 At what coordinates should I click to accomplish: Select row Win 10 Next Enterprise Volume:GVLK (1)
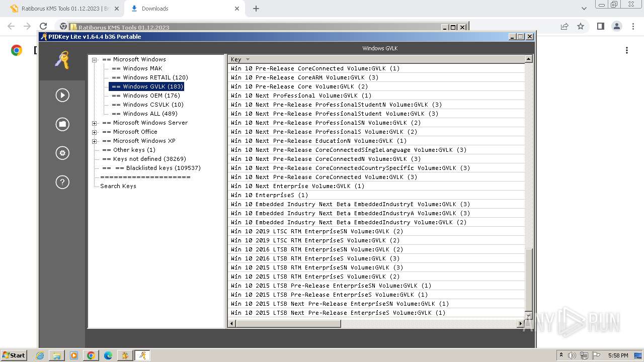coord(376,186)
